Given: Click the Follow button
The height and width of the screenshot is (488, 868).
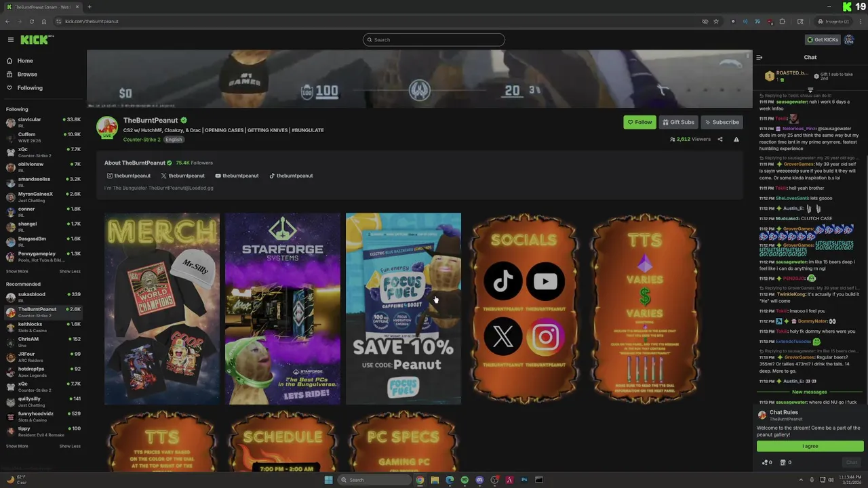Looking at the screenshot, I should click(639, 122).
